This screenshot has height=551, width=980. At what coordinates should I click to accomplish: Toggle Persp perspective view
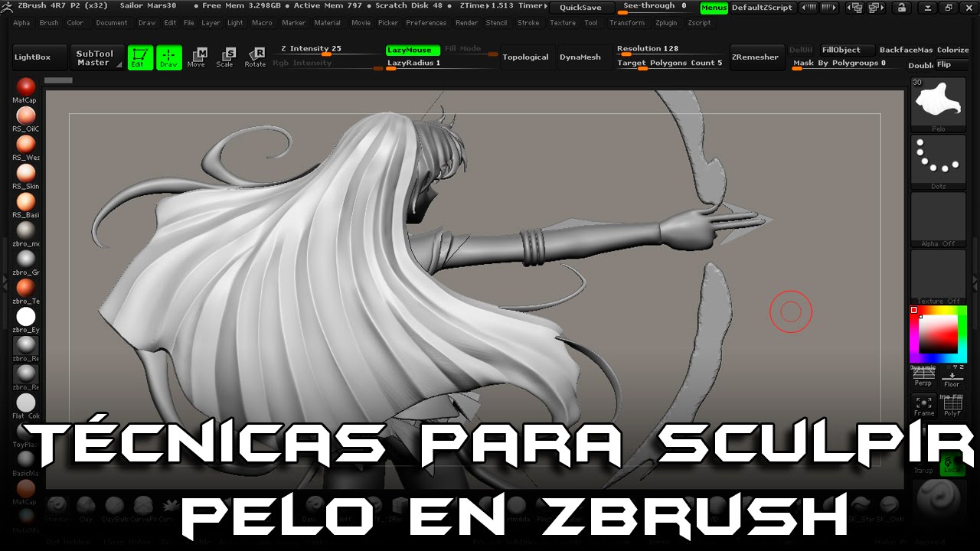(x=924, y=377)
